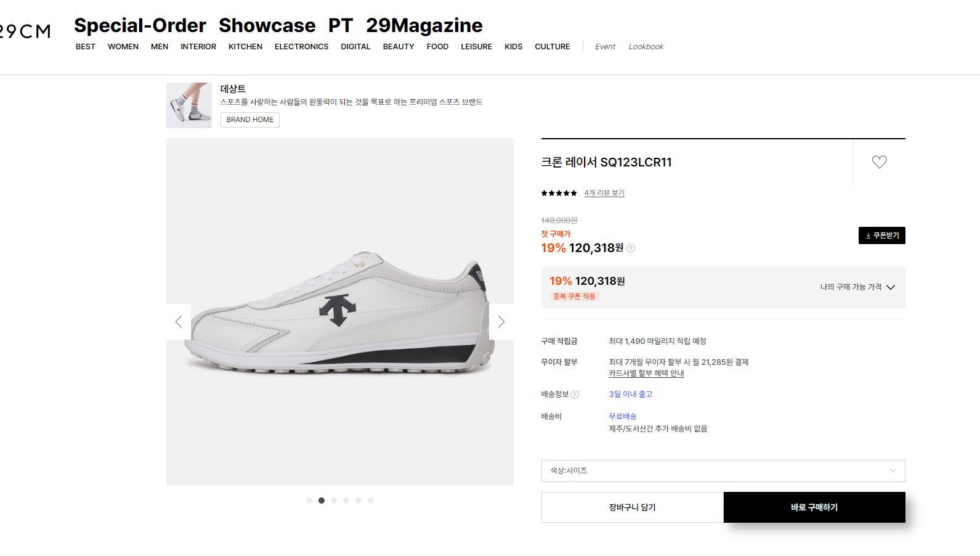
Task: Open the 색상:사이즈 option dropdown
Action: 723,471
